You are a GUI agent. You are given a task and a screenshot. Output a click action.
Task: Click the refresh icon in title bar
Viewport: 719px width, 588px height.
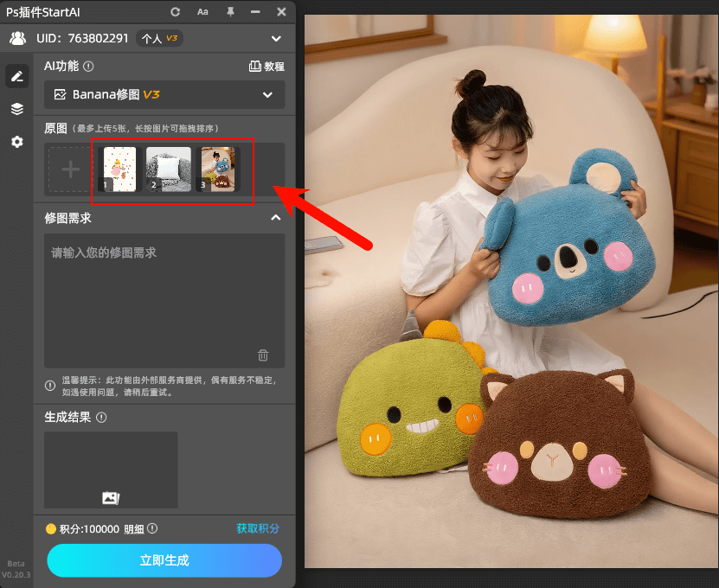click(x=174, y=11)
